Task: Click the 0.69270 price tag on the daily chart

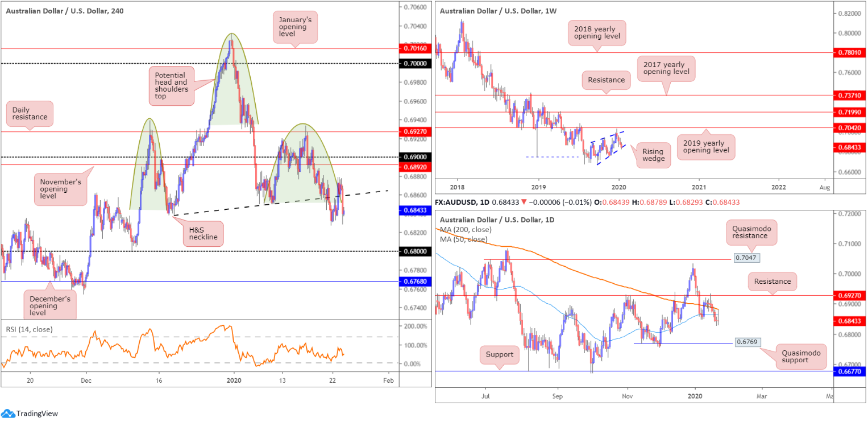Action: click(x=850, y=296)
